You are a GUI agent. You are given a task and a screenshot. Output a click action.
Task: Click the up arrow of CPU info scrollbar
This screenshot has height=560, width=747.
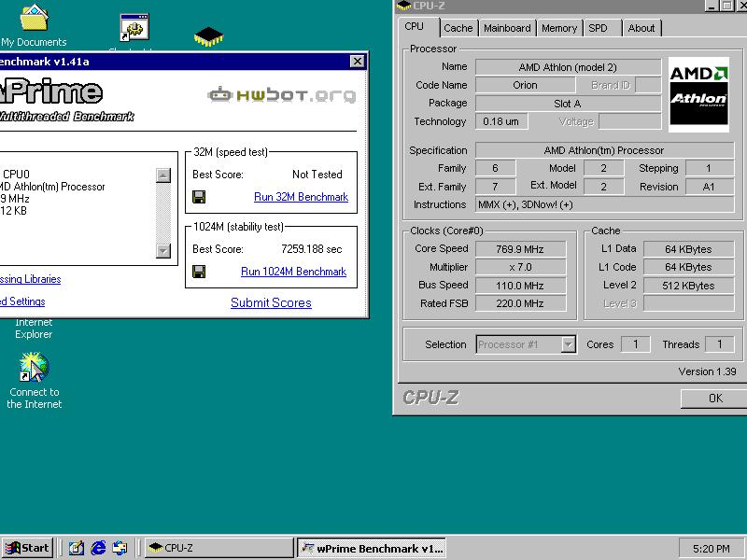coord(162,175)
